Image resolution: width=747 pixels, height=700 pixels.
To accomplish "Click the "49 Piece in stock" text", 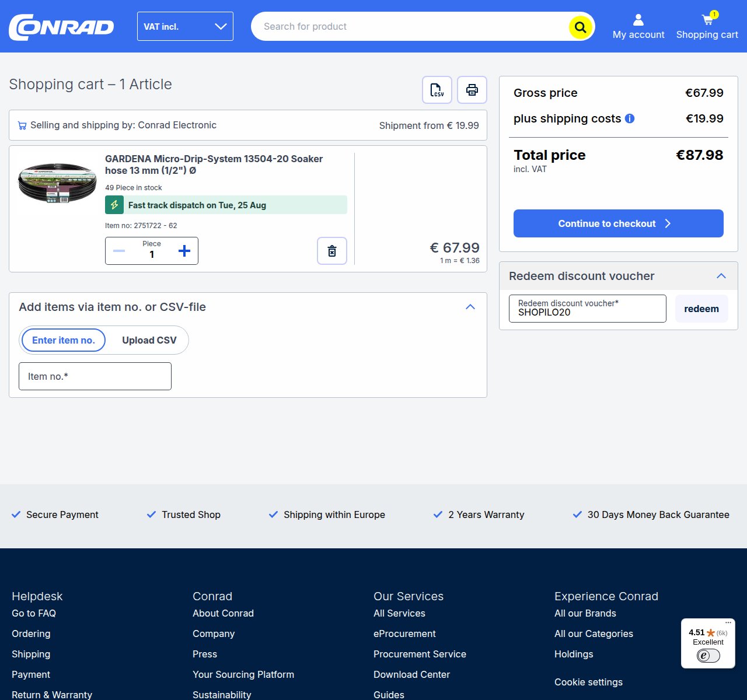I will 134,188.
